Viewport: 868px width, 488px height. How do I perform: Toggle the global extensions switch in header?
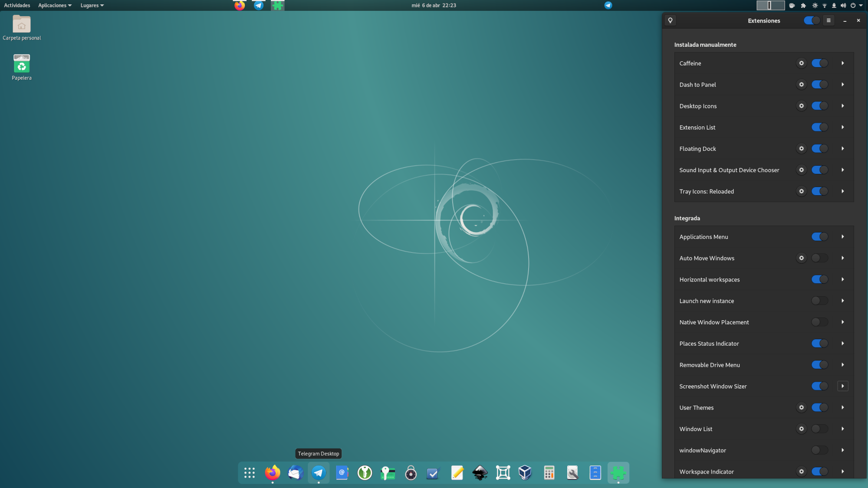pyautogui.click(x=812, y=20)
